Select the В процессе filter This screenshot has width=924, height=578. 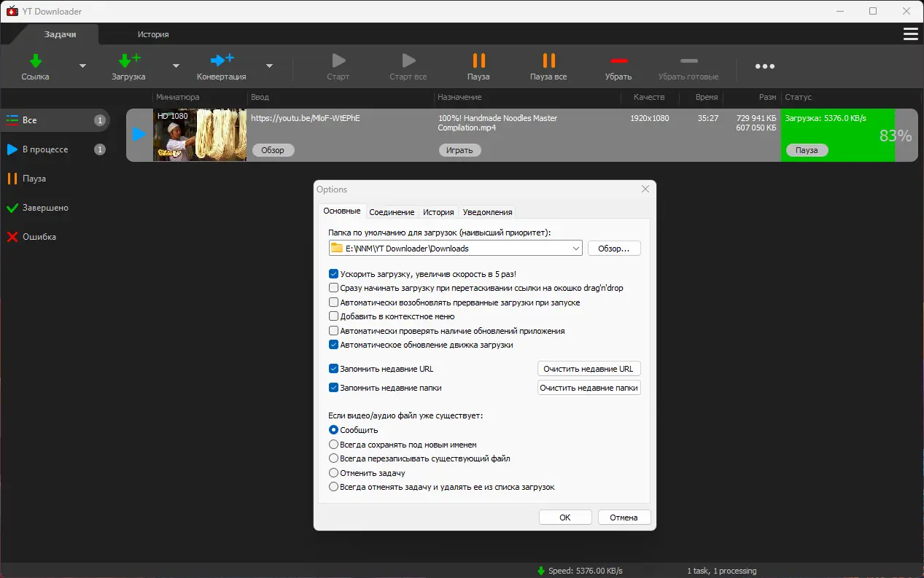click(55, 149)
